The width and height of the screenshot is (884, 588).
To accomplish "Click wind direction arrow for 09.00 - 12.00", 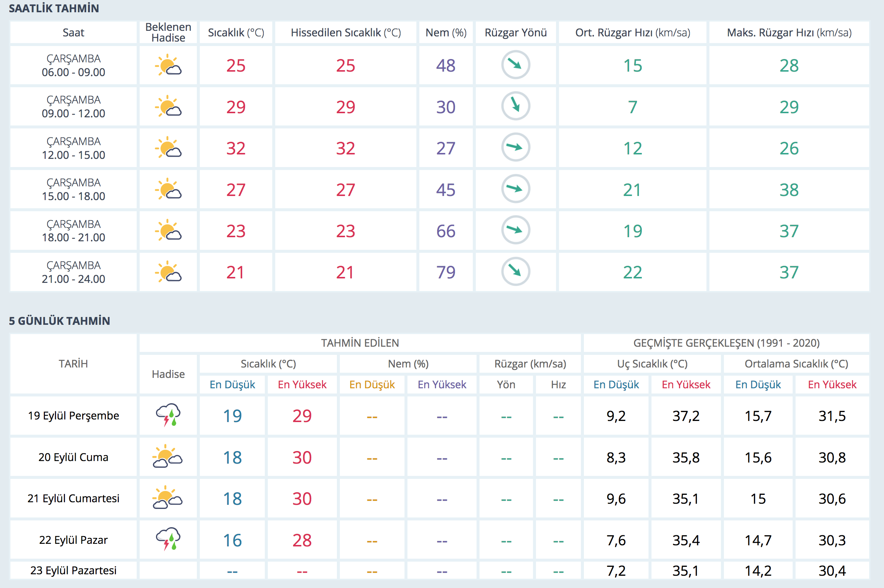I will [516, 107].
